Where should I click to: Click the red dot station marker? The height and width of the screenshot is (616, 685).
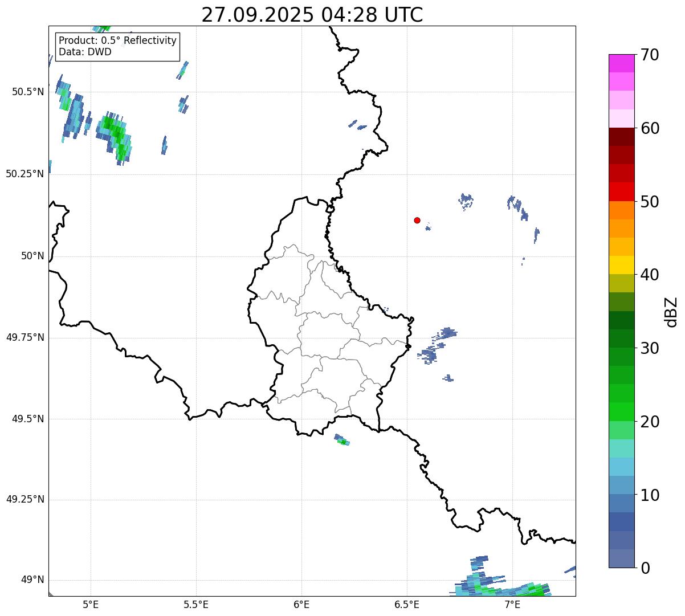(417, 221)
